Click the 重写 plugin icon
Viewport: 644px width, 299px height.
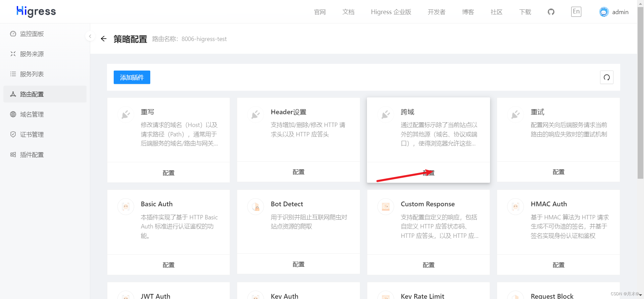tap(126, 115)
